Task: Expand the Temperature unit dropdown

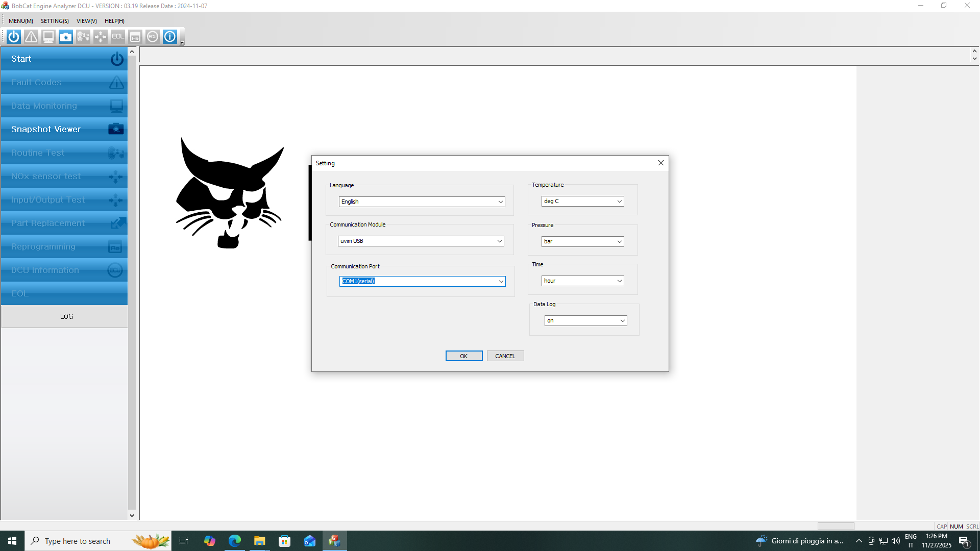Action: point(620,201)
